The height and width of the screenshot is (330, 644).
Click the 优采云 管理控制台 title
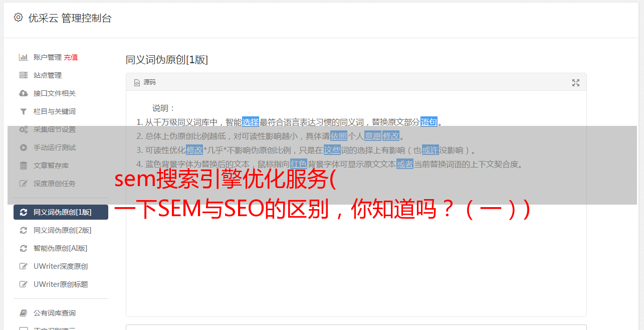point(70,18)
